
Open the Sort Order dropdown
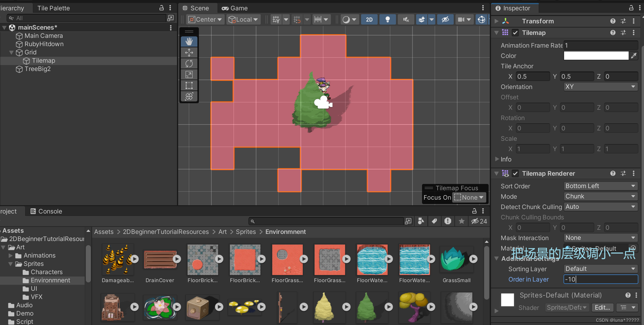coord(600,186)
